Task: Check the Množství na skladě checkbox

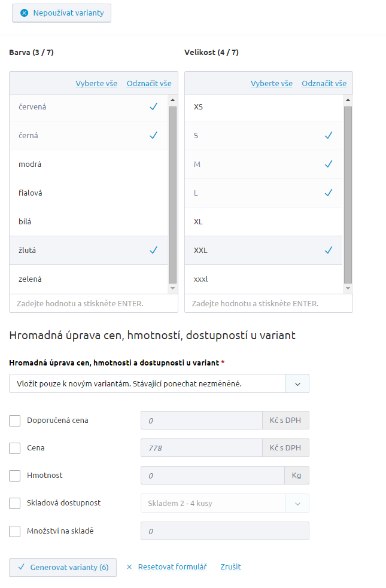Action: click(14, 531)
